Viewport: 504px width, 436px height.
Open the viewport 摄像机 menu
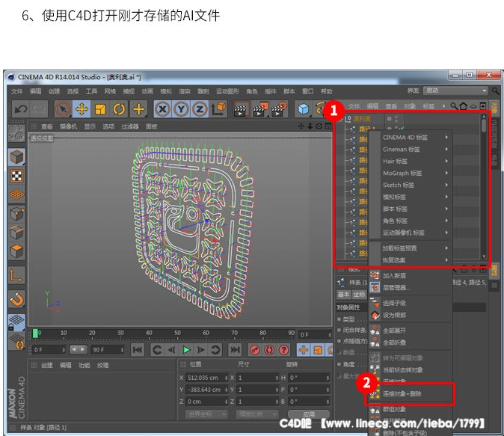[x=68, y=126]
